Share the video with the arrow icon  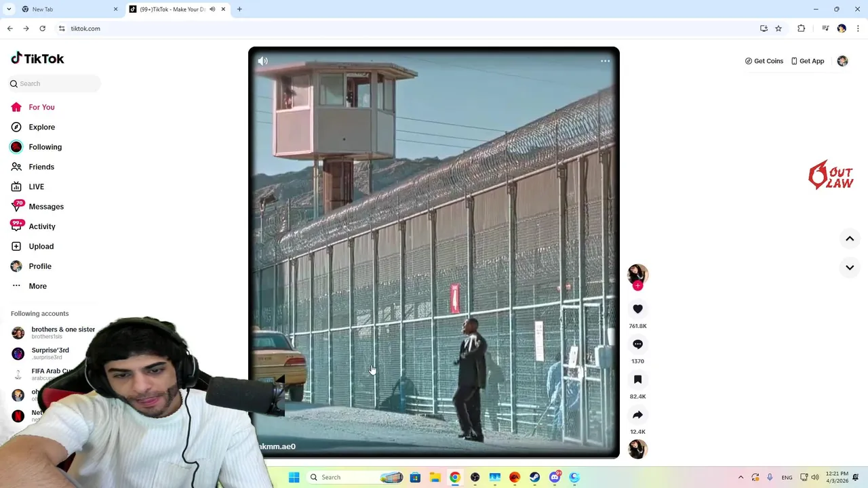tap(637, 415)
